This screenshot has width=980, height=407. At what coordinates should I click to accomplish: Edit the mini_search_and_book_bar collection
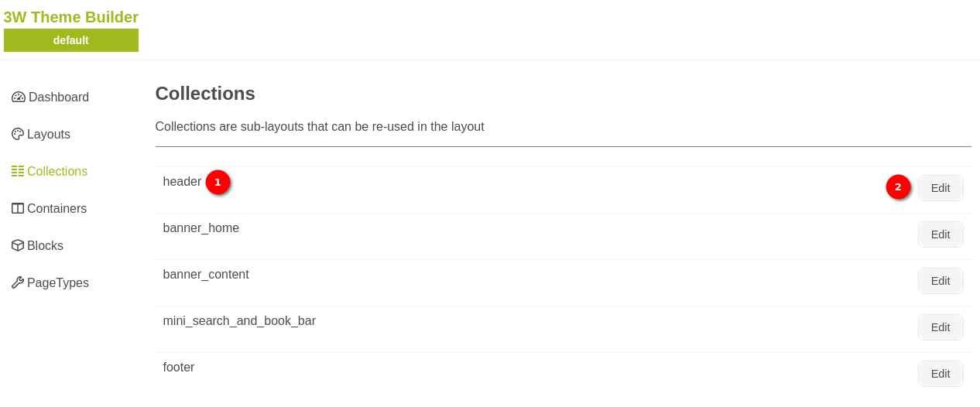pos(940,327)
